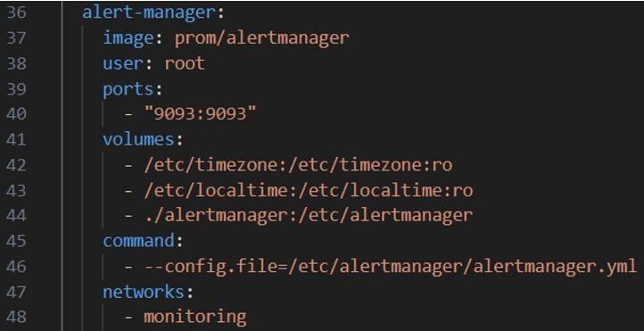Click the image key on line 37

128,38
